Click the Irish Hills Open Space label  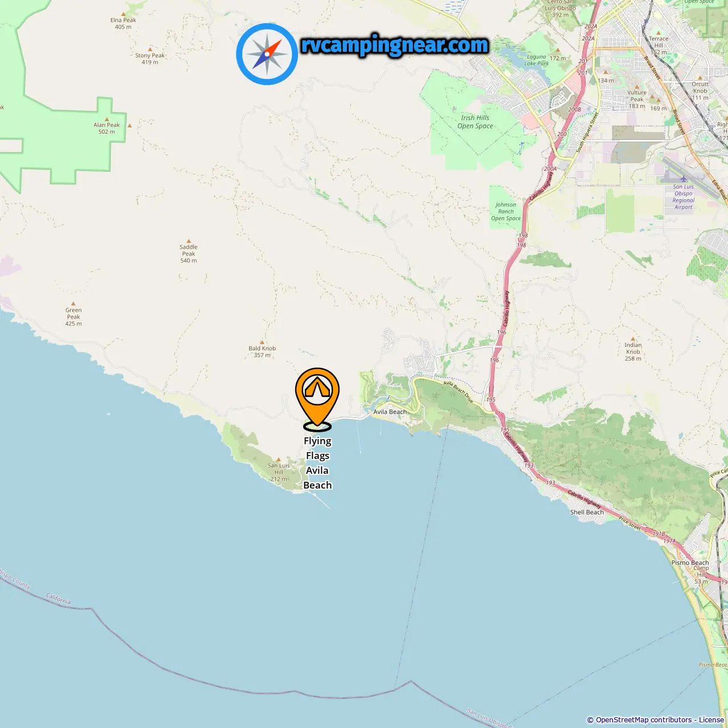(x=475, y=122)
